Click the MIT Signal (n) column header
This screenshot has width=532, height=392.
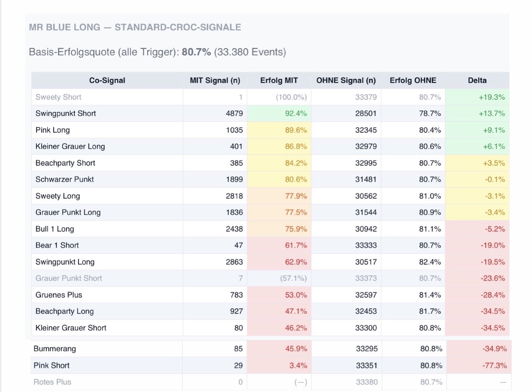pos(215,81)
